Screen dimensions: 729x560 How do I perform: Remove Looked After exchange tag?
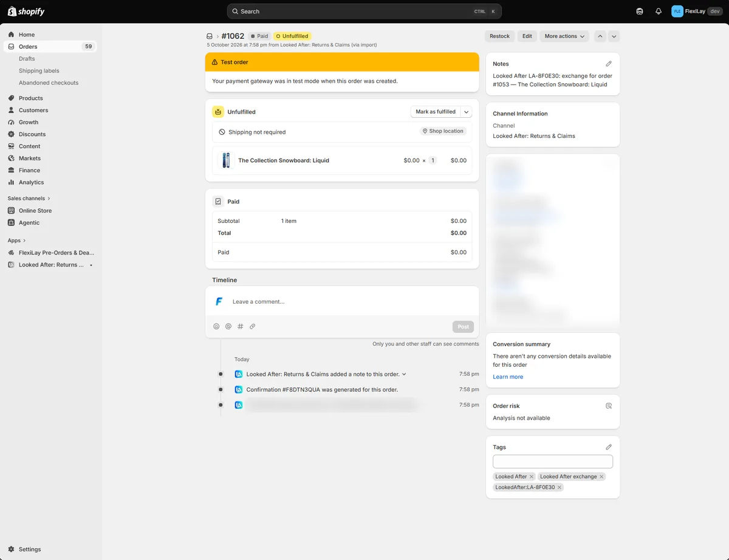point(601,477)
